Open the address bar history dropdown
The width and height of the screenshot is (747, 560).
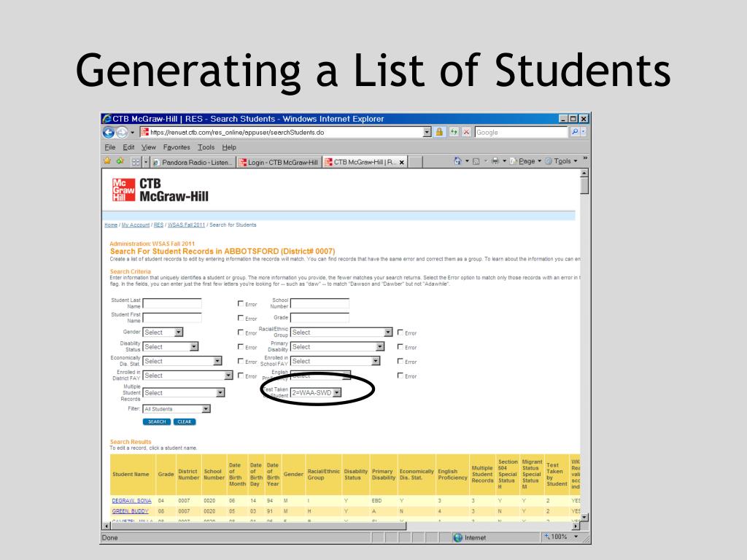pyautogui.click(x=427, y=132)
